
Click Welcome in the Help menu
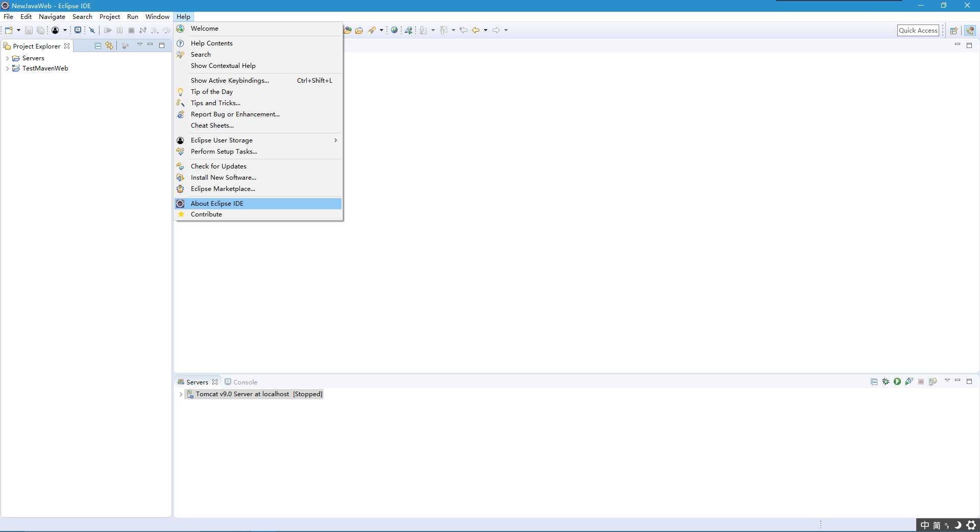click(x=258, y=29)
